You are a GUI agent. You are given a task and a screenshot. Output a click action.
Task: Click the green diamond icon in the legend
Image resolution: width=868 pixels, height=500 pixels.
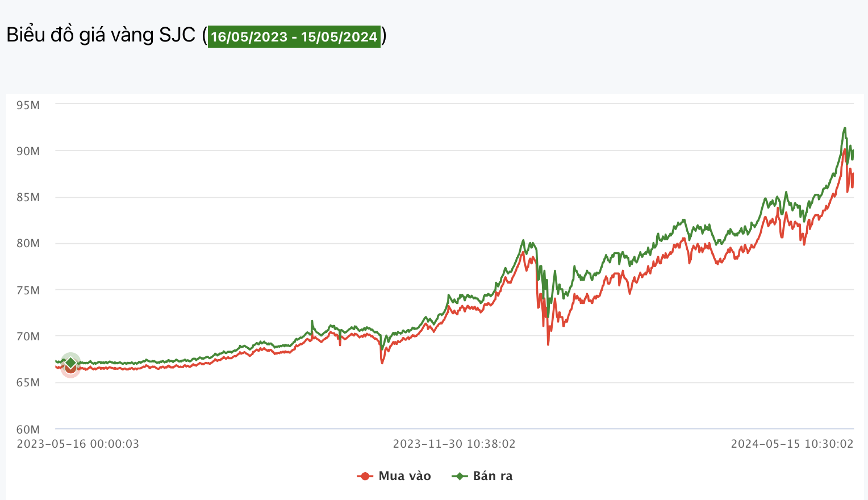pos(459,476)
